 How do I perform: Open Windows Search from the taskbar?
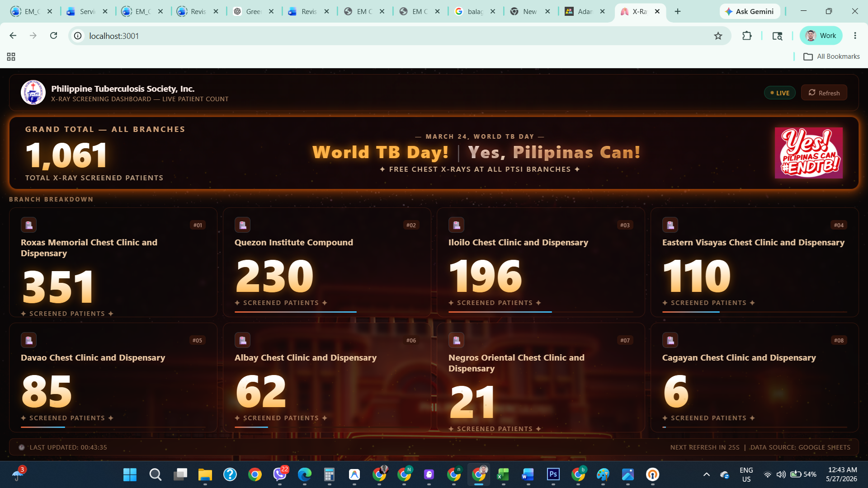click(155, 474)
